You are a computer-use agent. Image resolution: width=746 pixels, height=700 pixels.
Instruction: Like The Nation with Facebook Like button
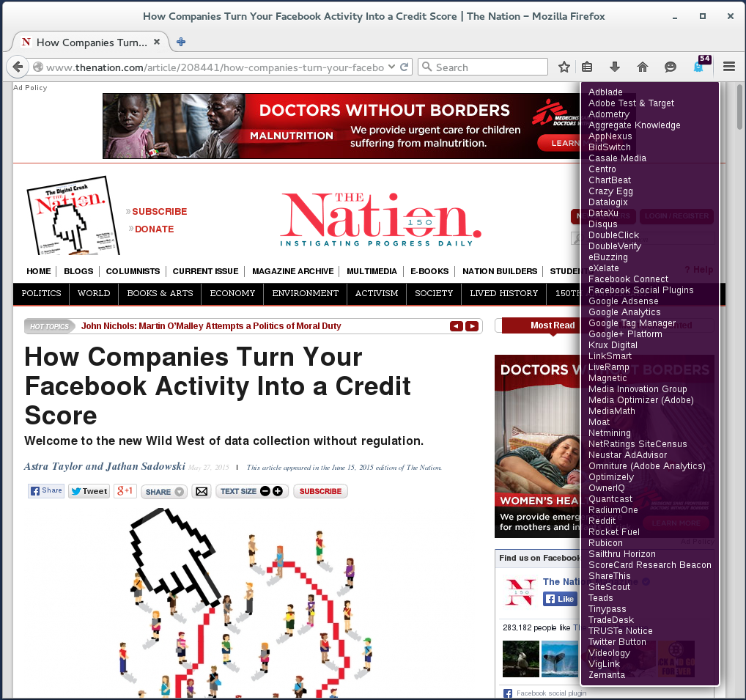[x=560, y=599]
